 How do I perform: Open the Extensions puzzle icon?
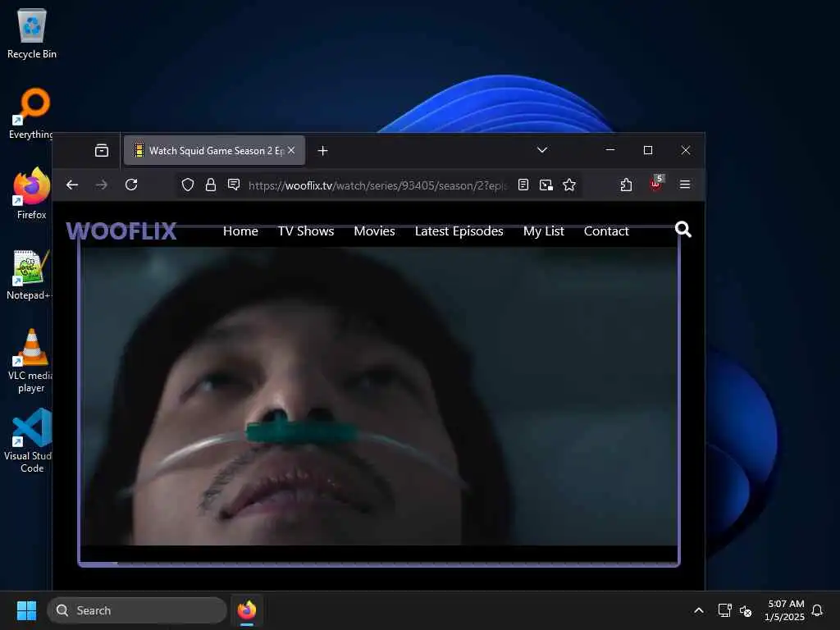point(626,185)
